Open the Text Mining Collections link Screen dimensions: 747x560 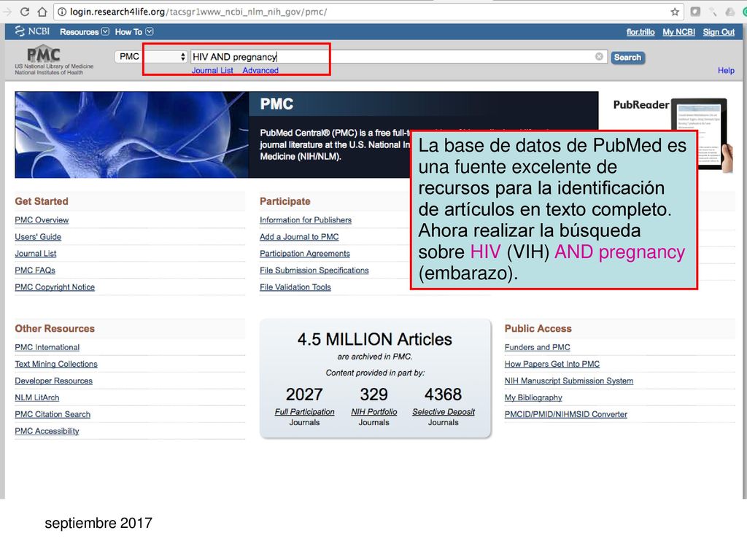[56, 364]
